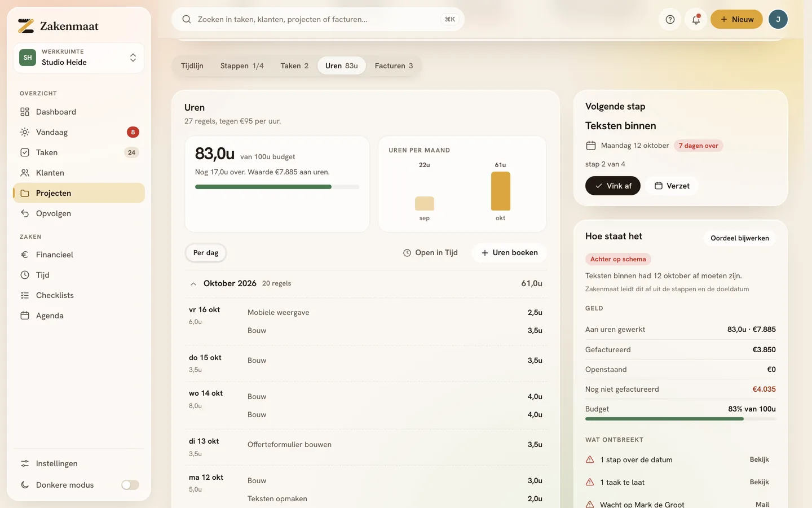The image size is (812, 508).
Task: Open Financieel section
Action: [79, 255]
